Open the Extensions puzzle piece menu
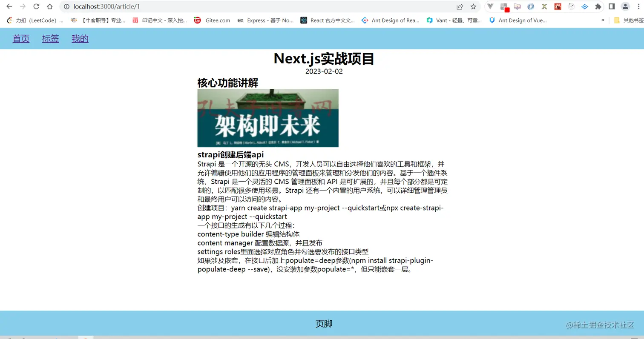This screenshot has width=644, height=339. point(598,7)
